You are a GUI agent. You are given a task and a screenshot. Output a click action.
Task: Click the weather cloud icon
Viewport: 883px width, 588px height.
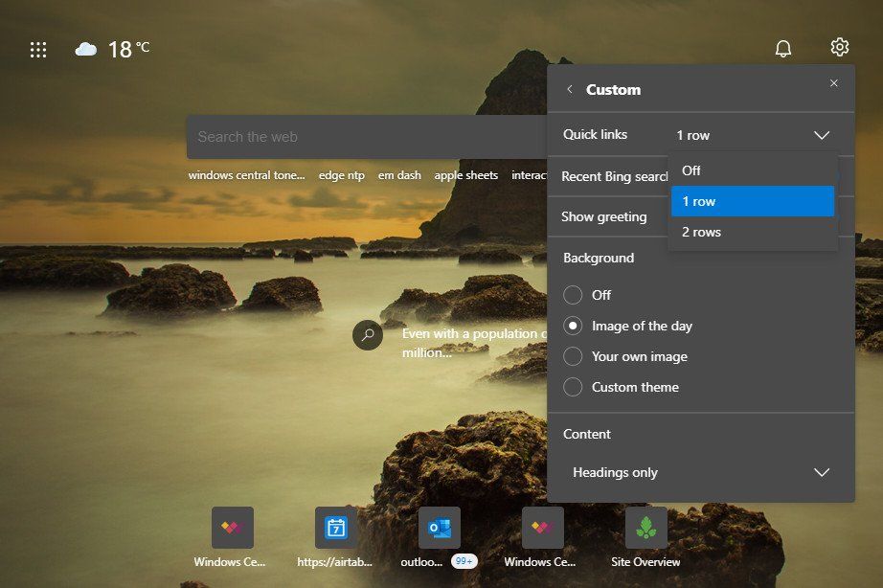click(85, 48)
